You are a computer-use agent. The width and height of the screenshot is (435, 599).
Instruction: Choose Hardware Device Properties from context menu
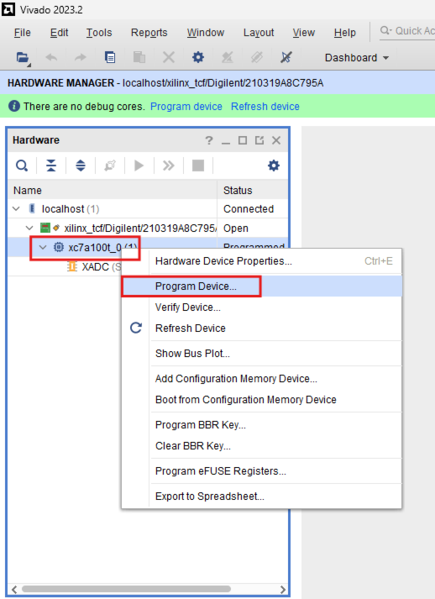coord(262,261)
